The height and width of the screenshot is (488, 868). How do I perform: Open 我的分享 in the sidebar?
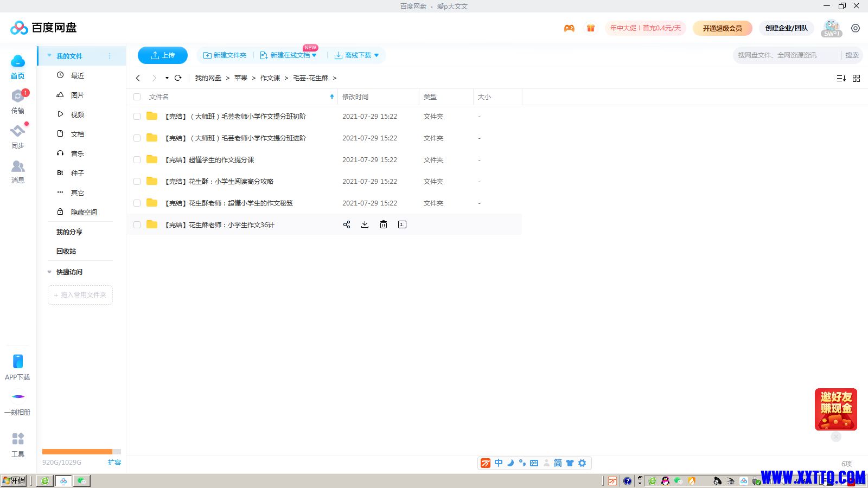tap(69, 232)
